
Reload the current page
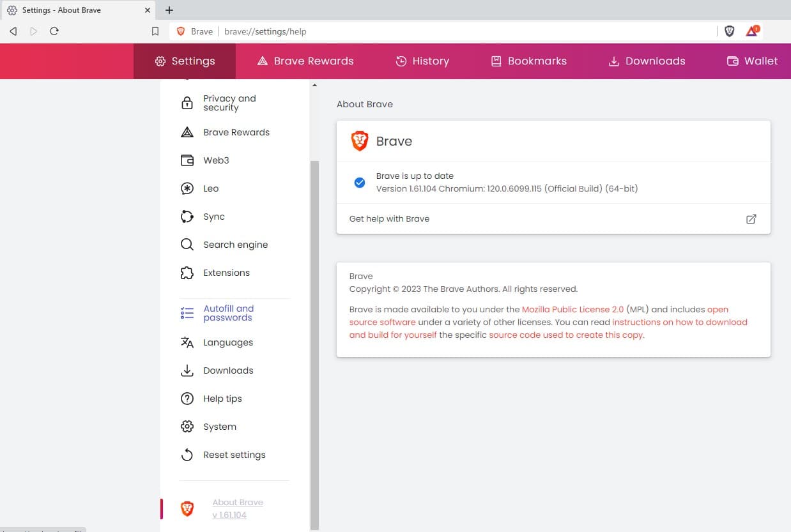click(x=54, y=31)
